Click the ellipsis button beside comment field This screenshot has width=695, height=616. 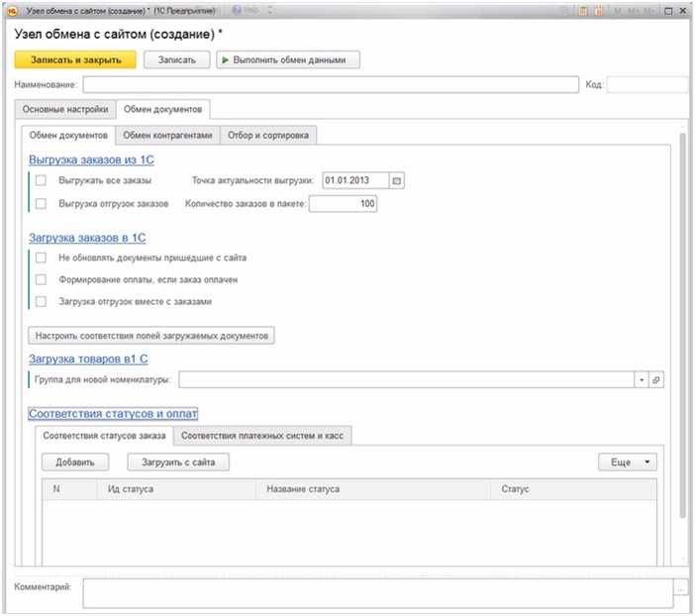678,589
